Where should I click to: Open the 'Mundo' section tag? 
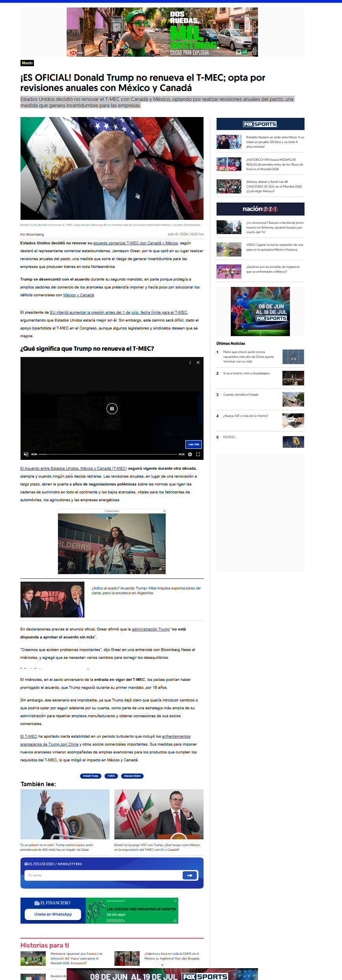point(27,63)
